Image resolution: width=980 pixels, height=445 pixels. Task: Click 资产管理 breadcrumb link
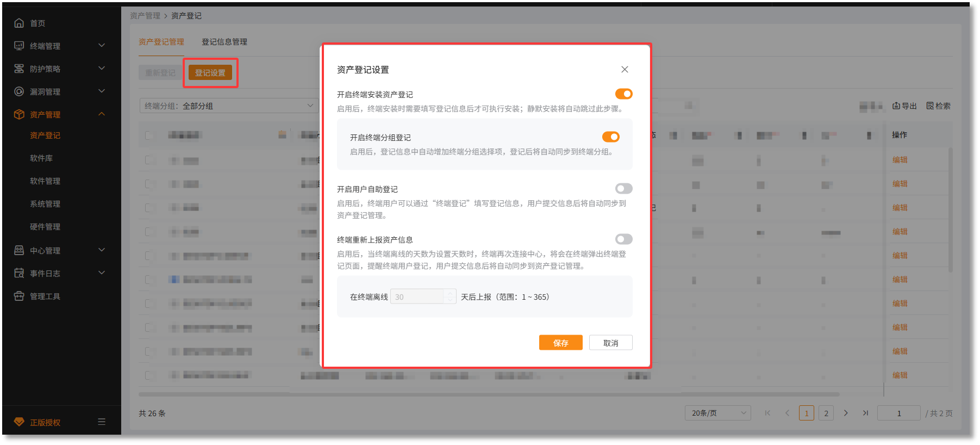(x=145, y=16)
